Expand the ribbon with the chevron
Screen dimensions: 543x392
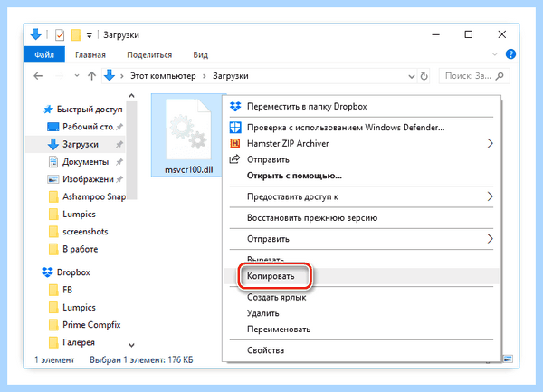point(494,54)
